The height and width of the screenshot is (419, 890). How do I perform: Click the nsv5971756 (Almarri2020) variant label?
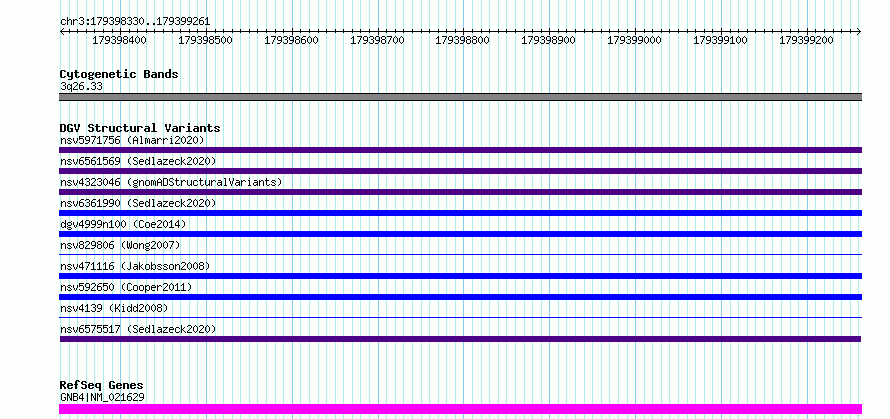[x=132, y=140]
